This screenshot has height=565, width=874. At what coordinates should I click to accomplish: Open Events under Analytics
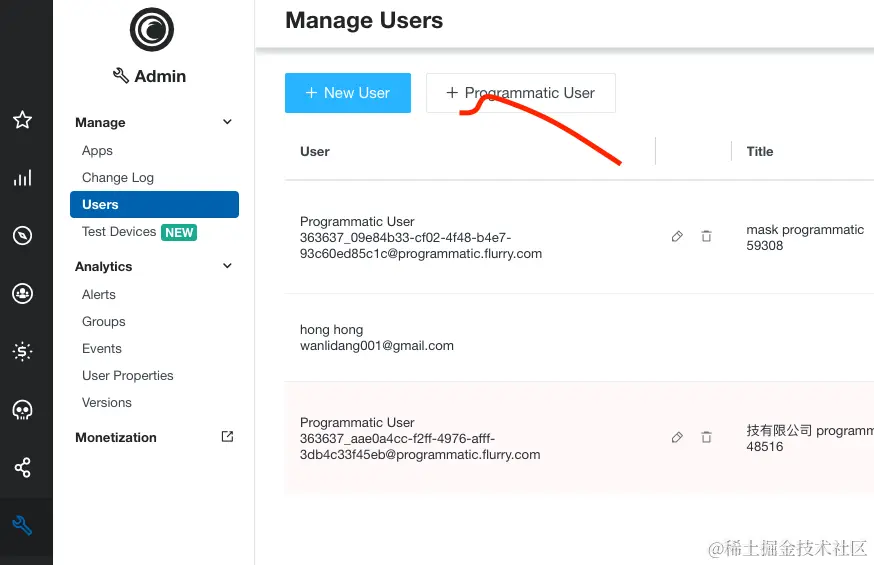coord(101,348)
